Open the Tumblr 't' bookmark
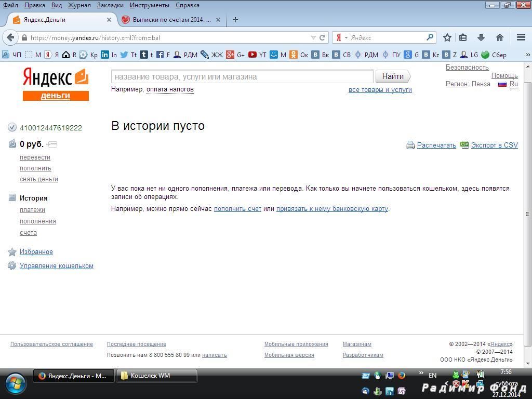Screen dimensions: 532x399 pos(147,55)
